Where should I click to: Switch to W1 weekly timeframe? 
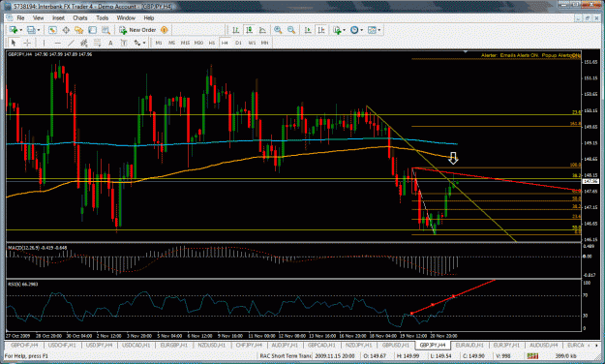coord(252,43)
